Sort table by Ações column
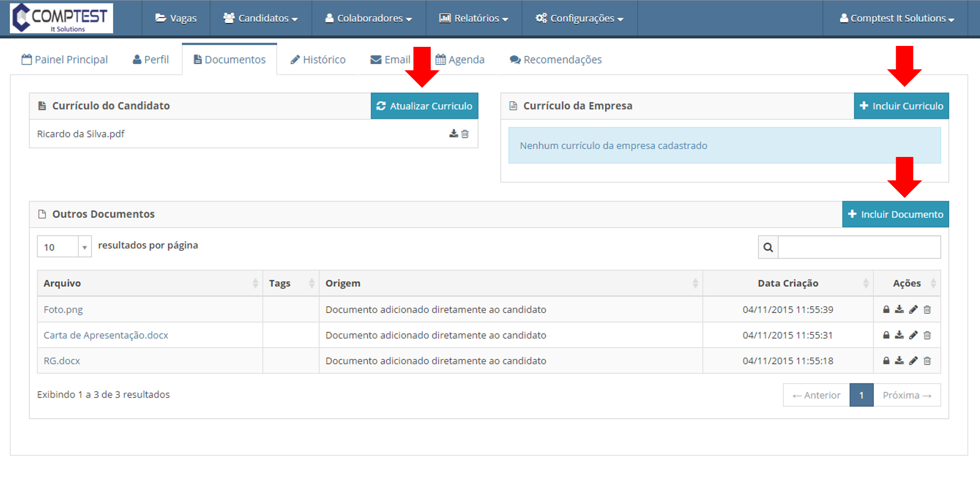The image size is (980, 483). pyautogui.click(x=907, y=283)
